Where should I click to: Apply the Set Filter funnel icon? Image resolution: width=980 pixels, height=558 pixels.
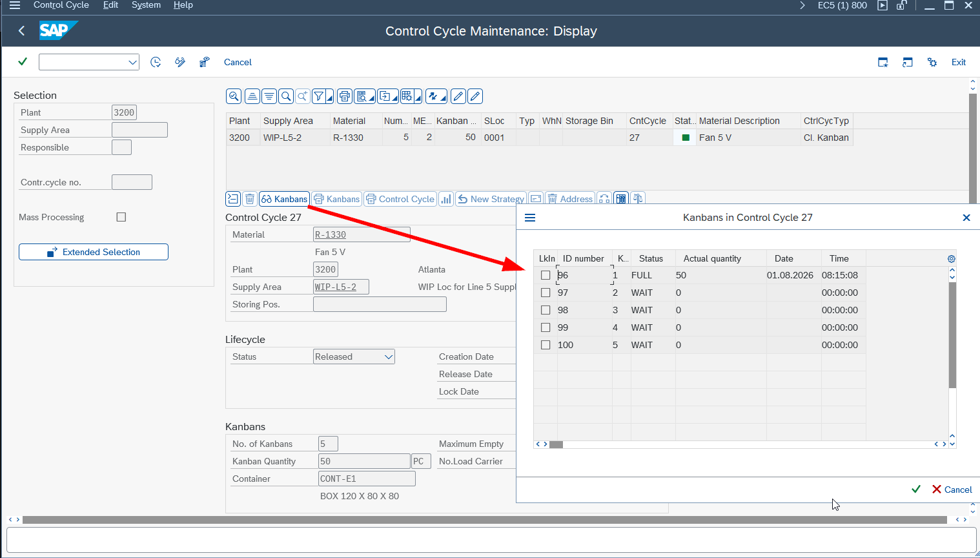[319, 96]
